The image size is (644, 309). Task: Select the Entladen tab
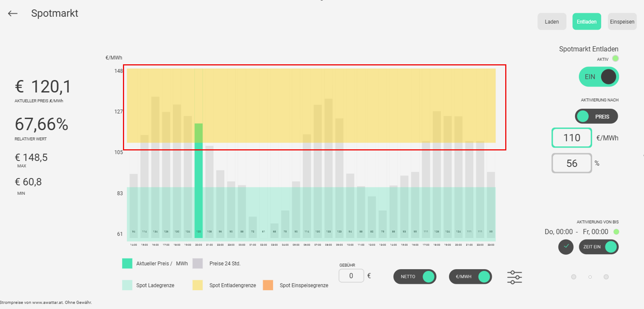point(586,22)
